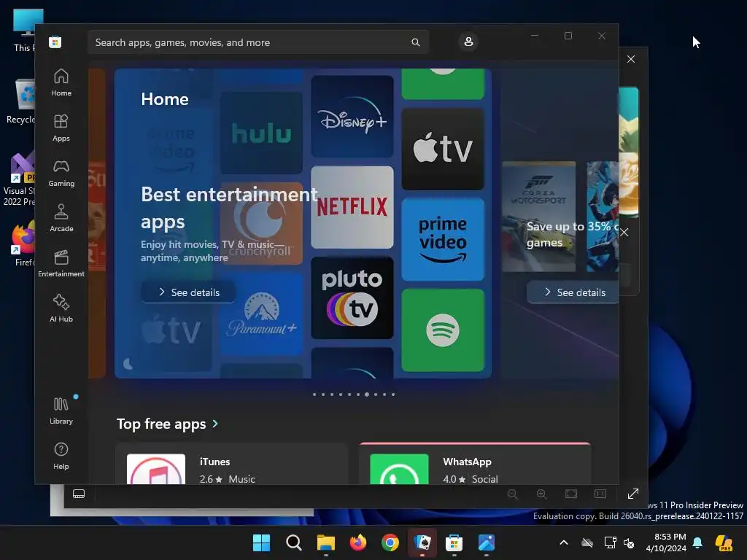Click the Paramount+ tile in banner
Viewport: 747px width, 560px height.
point(261,314)
